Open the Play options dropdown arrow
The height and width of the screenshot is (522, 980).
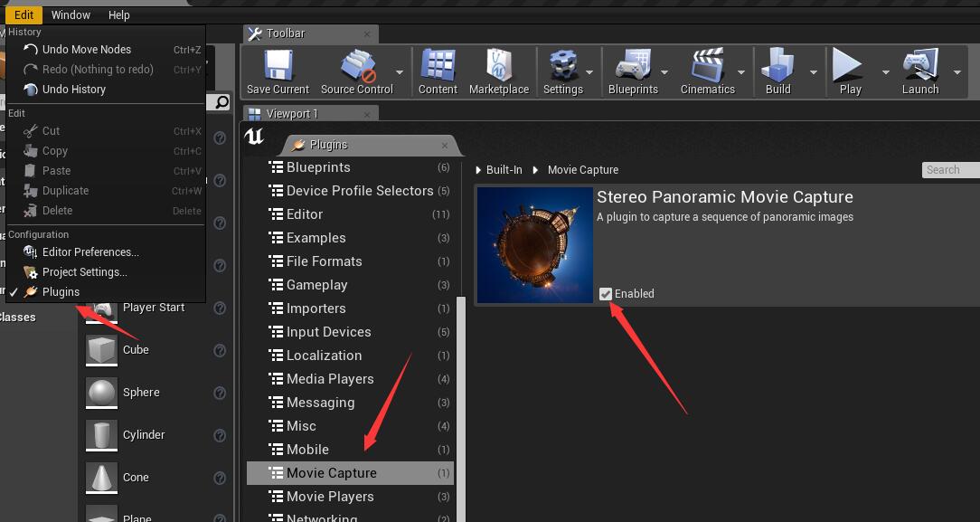[885, 72]
